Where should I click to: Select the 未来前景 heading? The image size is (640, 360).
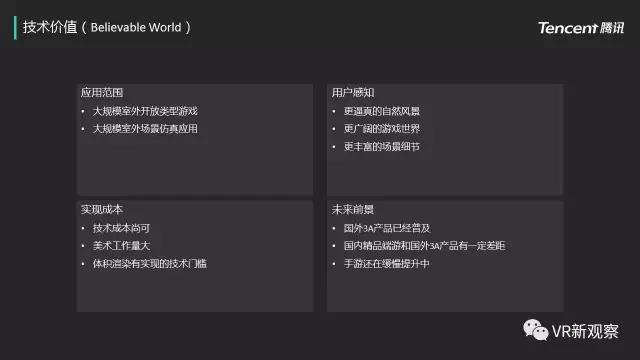(353, 209)
